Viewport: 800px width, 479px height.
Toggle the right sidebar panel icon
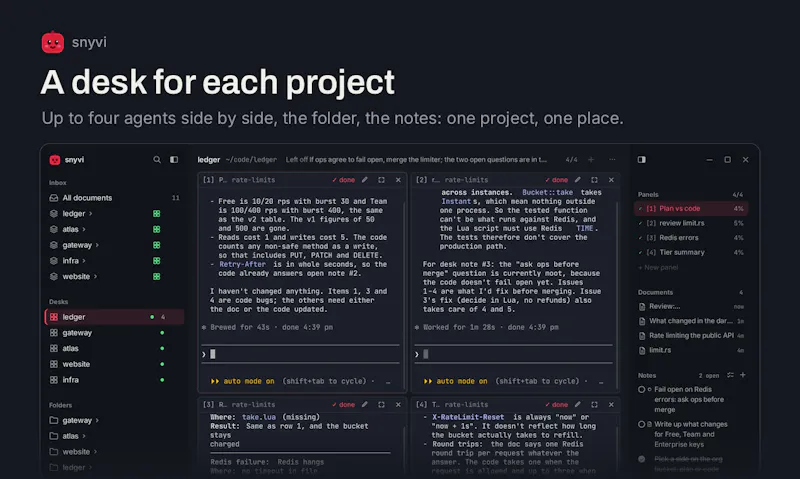[x=641, y=160]
